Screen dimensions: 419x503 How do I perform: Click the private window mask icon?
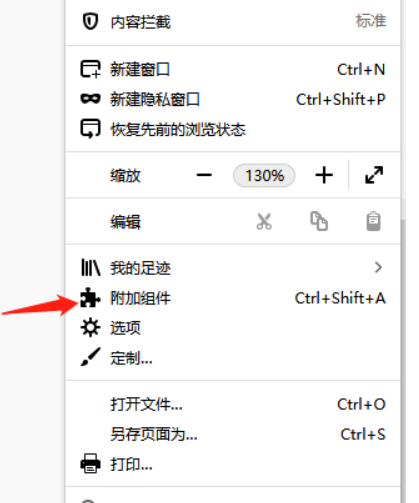(x=90, y=99)
